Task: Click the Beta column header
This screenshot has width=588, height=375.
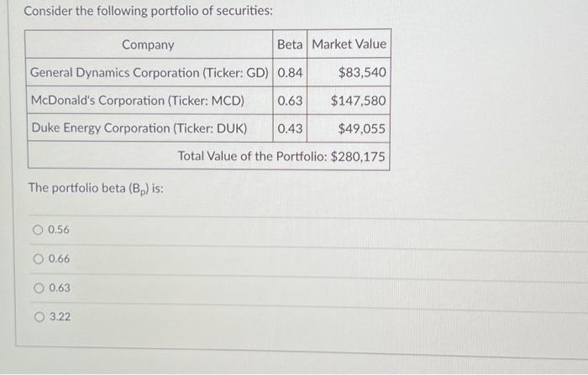Action: tap(290, 44)
